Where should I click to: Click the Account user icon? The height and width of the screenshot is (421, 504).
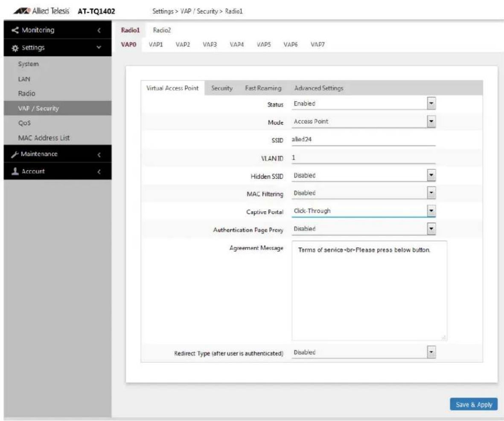15,171
